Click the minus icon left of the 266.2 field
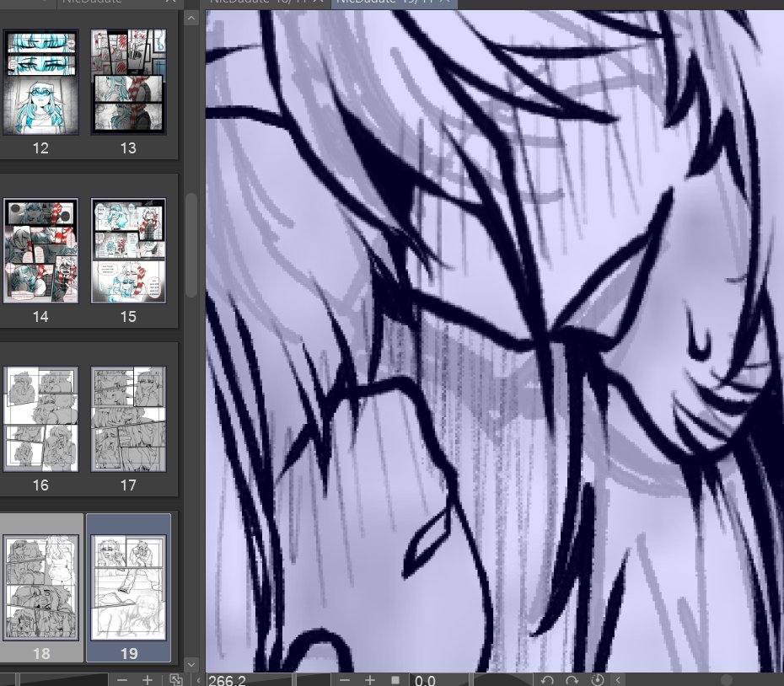This screenshot has height=686, width=784. [122, 680]
